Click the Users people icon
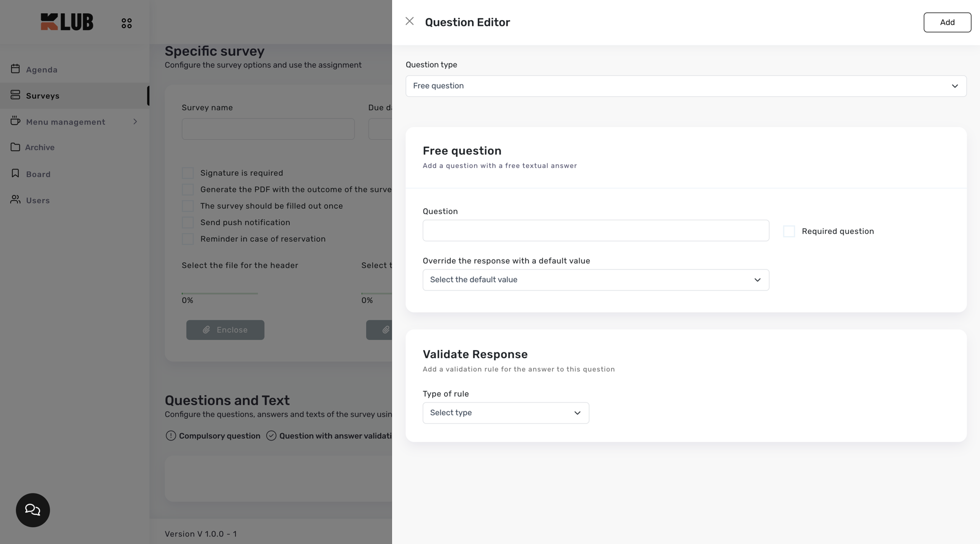Viewport: 980px width, 544px height. [15, 200]
